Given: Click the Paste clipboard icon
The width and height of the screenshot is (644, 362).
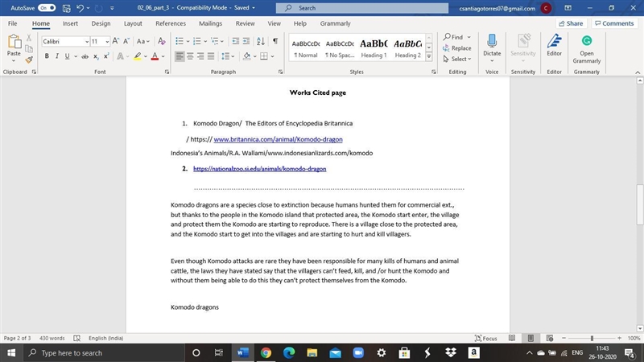Looking at the screenshot, I should (x=14, y=43).
